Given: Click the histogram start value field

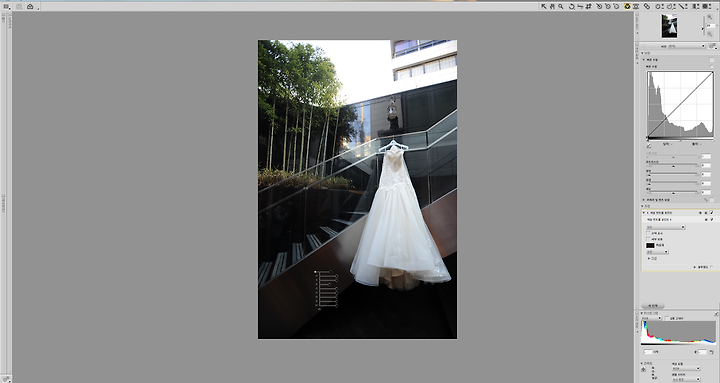Looking at the screenshot, I should click(x=648, y=352).
